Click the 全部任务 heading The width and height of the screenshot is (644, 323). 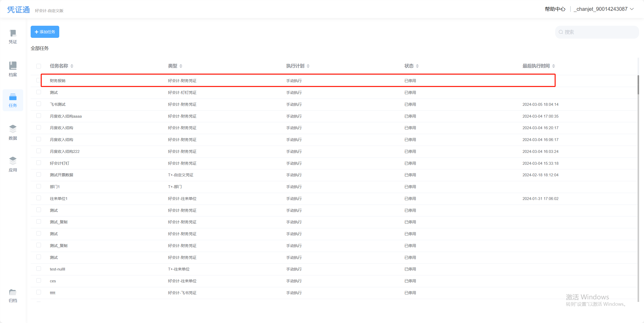coord(40,48)
